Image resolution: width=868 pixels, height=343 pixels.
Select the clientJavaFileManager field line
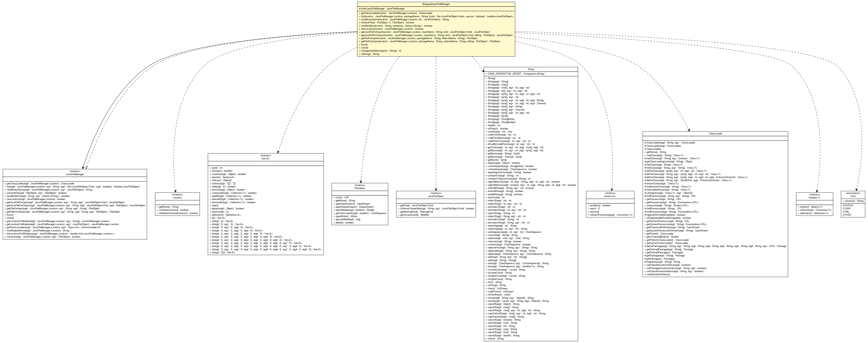(x=382, y=9)
